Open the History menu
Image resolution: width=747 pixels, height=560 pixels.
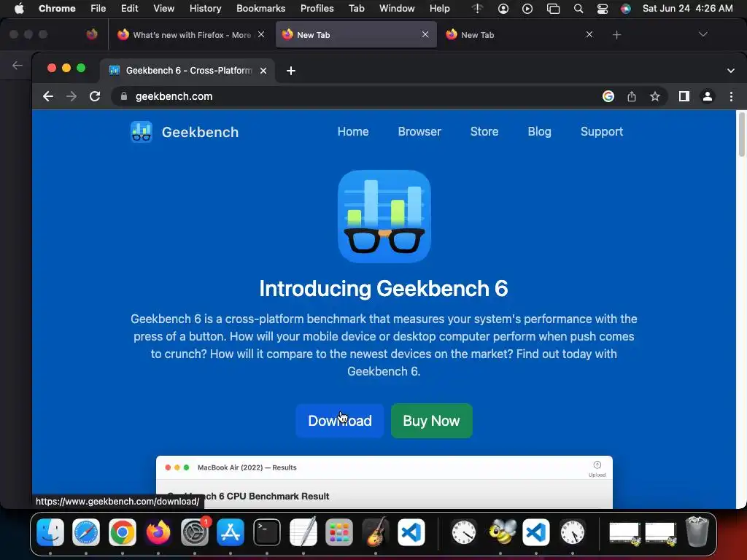coord(205,9)
